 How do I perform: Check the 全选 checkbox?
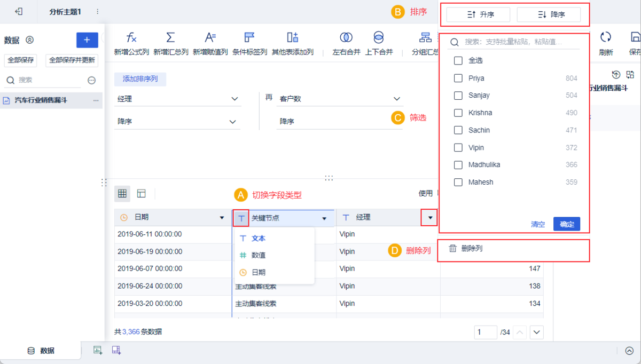(458, 61)
